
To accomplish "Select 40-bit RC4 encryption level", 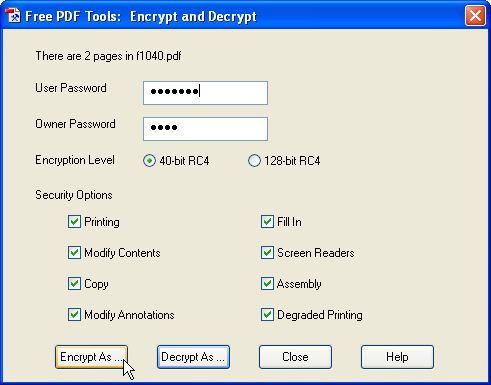I will 149,161.
